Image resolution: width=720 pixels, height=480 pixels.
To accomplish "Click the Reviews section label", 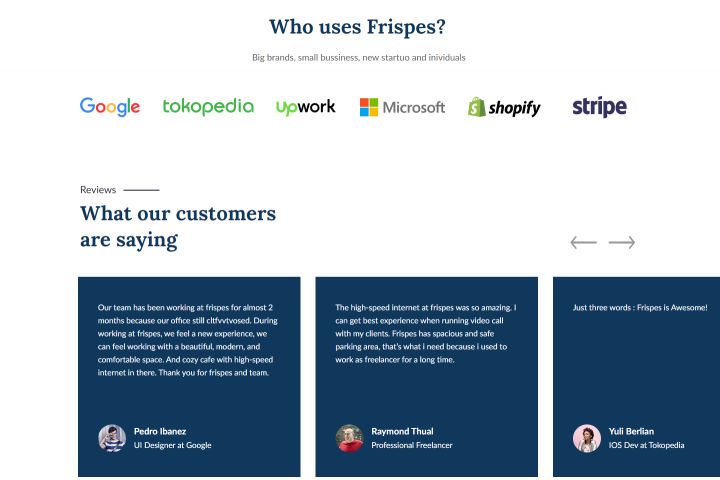I will tap(98, 189).
